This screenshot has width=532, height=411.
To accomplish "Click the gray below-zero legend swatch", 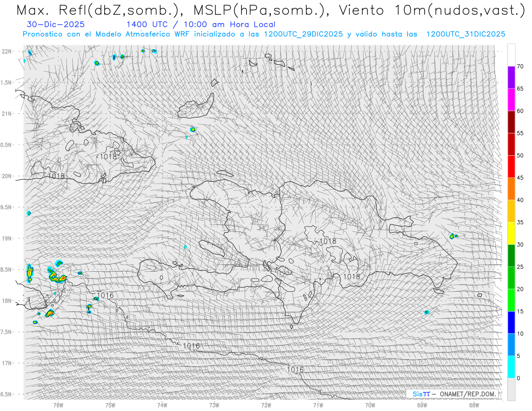I will [x=511, y=389].
